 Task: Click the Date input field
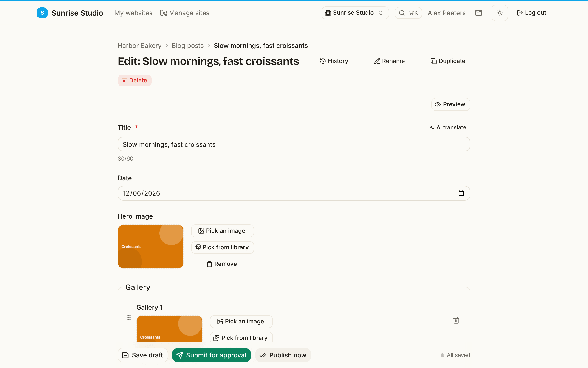click(x=294, y=193)
